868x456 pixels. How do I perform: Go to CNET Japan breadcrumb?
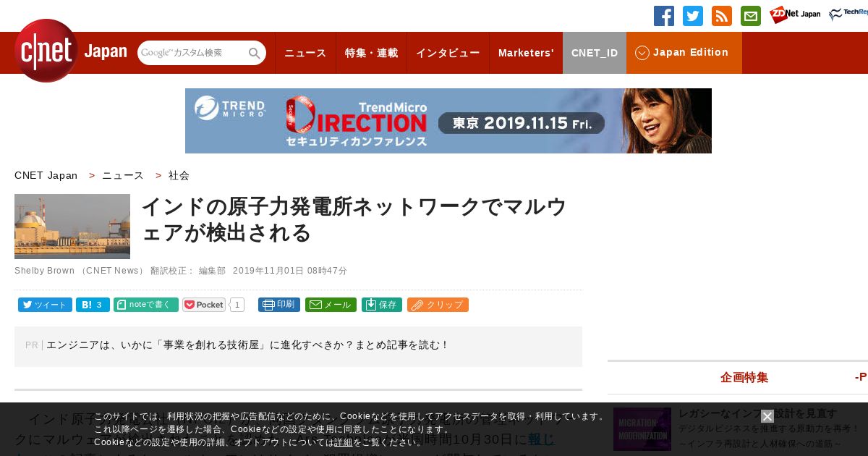(46, 175)
